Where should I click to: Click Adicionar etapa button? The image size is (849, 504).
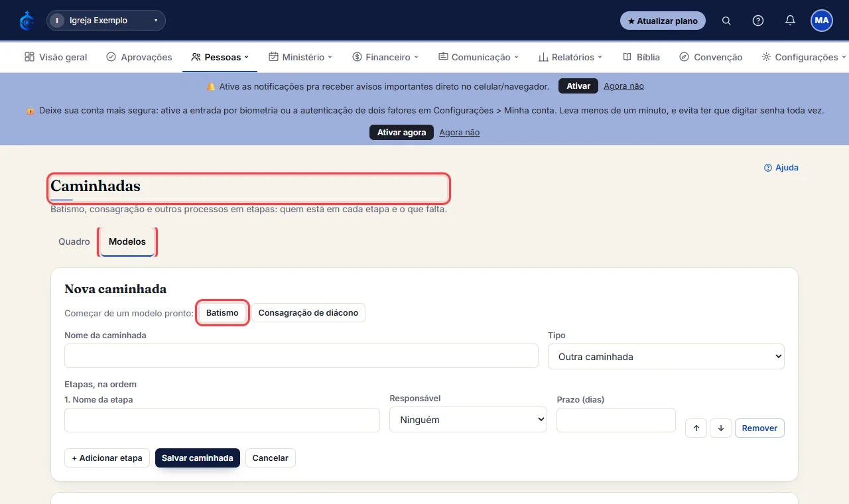[x=107, y=458]
